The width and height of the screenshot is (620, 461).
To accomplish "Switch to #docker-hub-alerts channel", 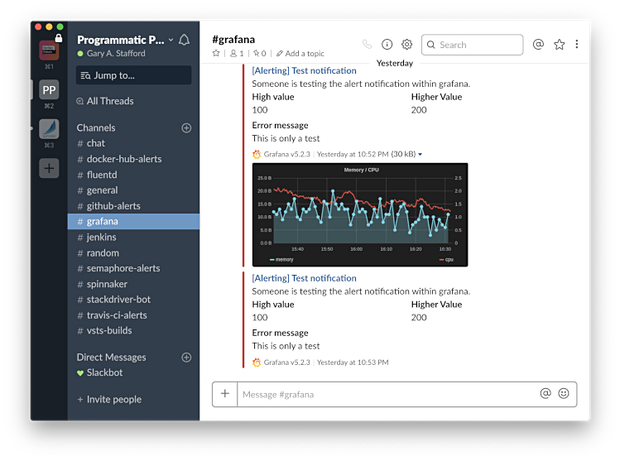I will pos(134,159).
